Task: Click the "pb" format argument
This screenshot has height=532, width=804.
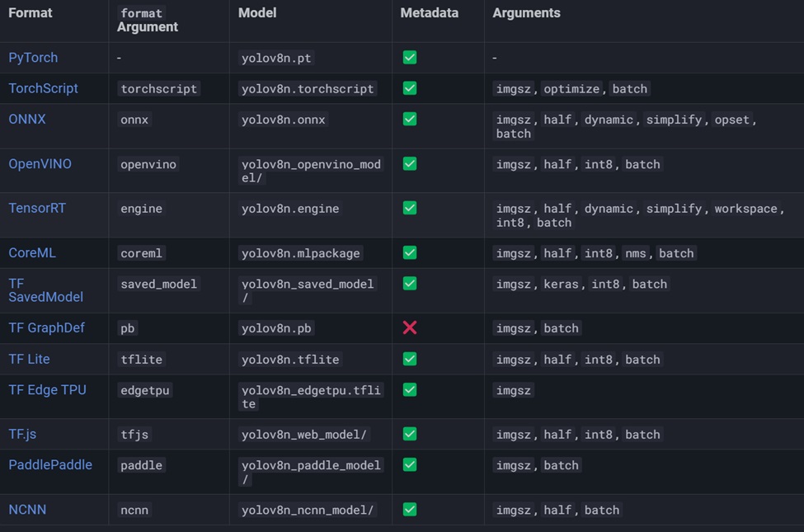Action: click(x=127, y=327)
